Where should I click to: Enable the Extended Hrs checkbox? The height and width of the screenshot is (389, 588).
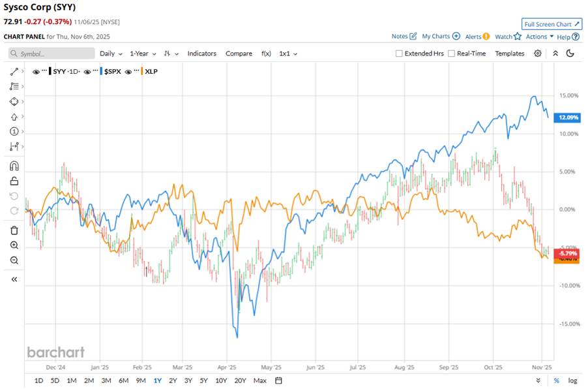tap(399, 54)
